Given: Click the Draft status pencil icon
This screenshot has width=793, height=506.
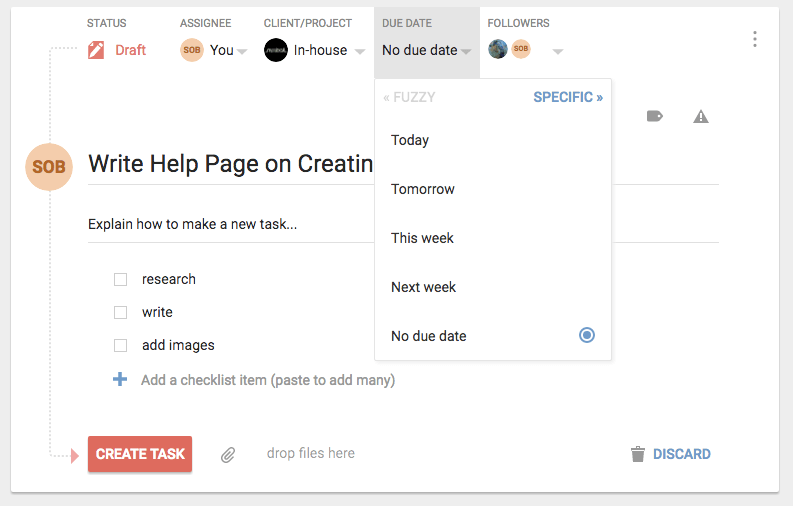Looking at the screenshot, I should 96,50.
